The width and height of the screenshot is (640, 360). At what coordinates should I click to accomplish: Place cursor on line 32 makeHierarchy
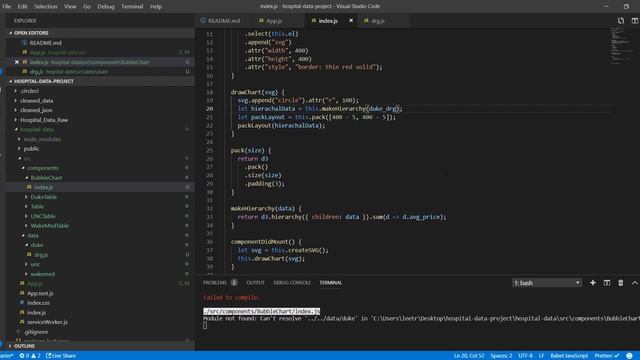266,209
